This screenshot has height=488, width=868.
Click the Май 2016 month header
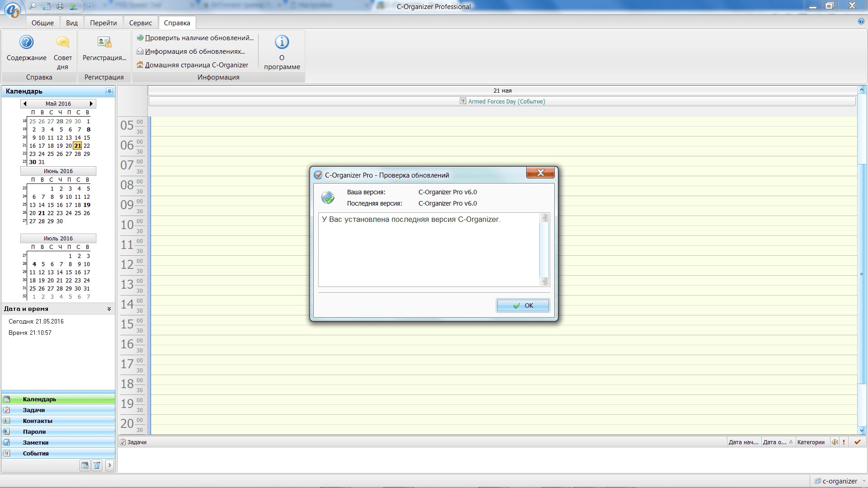coord(58,103)
